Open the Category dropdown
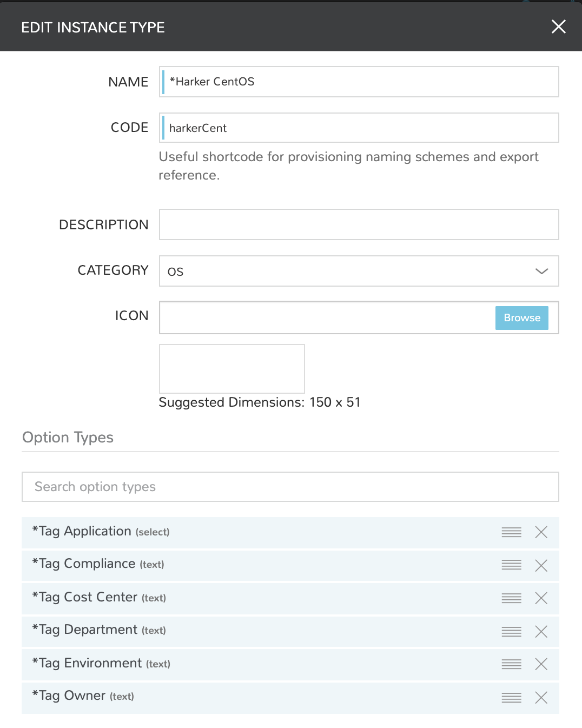The image size is (582, 728). (x=359, y=271)
